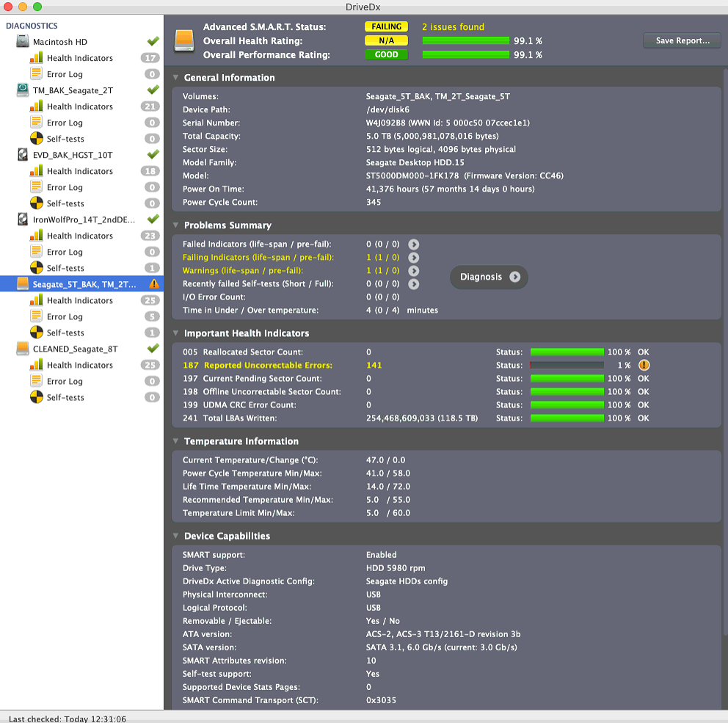Open Self-tests under TM_BAK_Seagate_2T
728x723 pixels.
65,139
